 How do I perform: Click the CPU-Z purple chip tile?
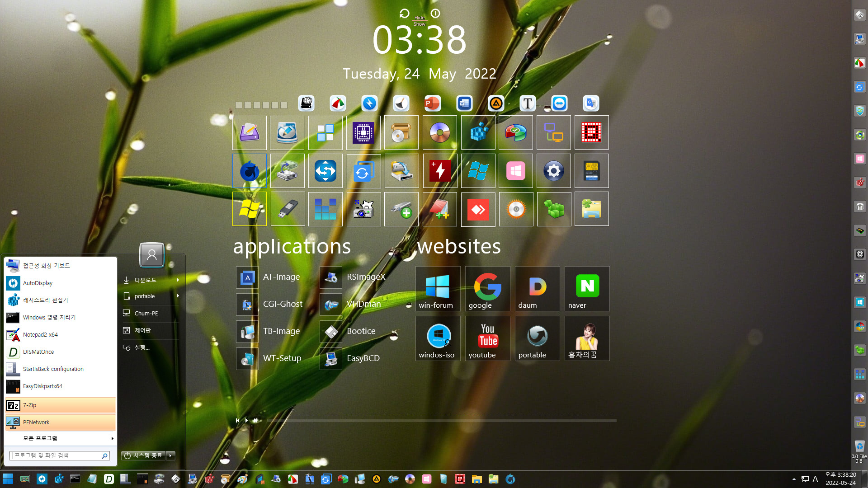363,133
